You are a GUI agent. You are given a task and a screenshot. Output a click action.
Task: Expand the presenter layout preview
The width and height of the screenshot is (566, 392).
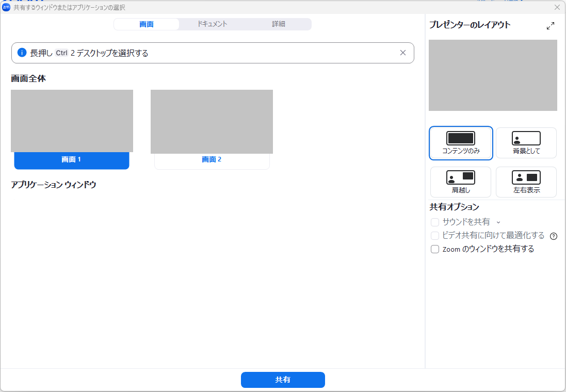[x=551, y=26]
